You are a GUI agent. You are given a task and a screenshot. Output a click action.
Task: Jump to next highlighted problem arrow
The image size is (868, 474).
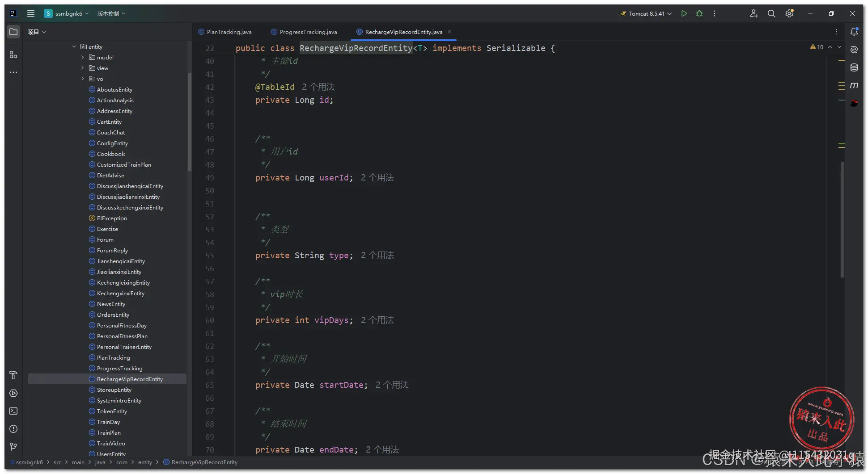tap(839, 47)
